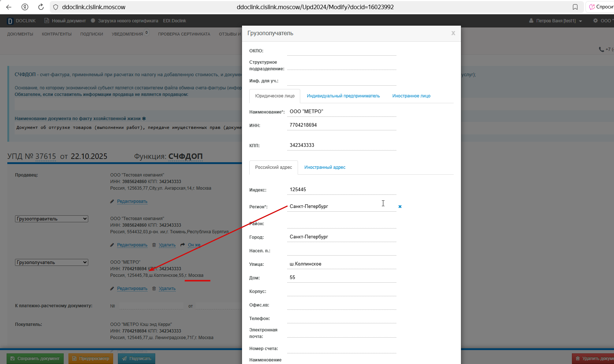Edit the Продавец details via Редактировать
The height and width of the screenshot is (364, 614).
[132, 201]
